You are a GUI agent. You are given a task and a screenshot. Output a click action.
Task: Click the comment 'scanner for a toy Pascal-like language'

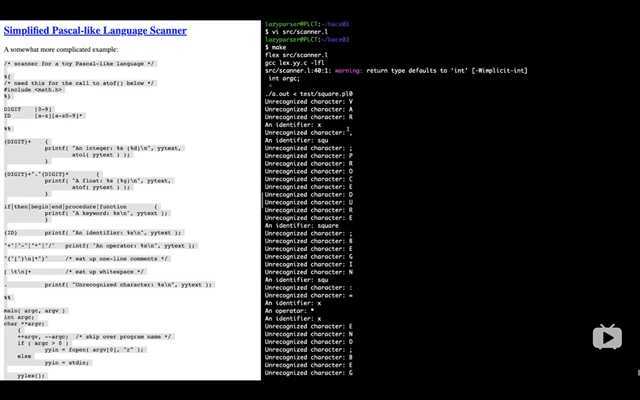[x=80, y=64]
